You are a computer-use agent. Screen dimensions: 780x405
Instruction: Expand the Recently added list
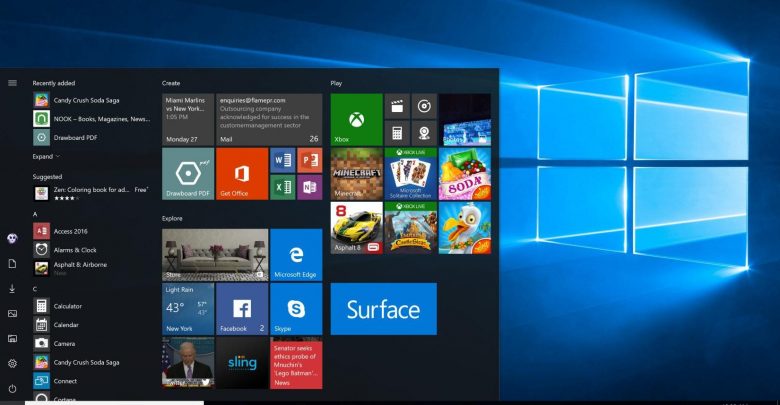click(x=46, y=156)
